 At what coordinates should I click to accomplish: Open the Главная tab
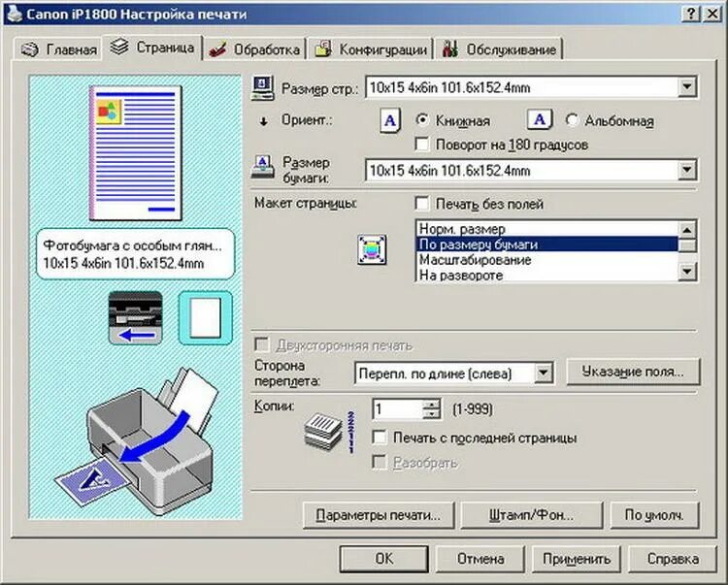point(59,49)
